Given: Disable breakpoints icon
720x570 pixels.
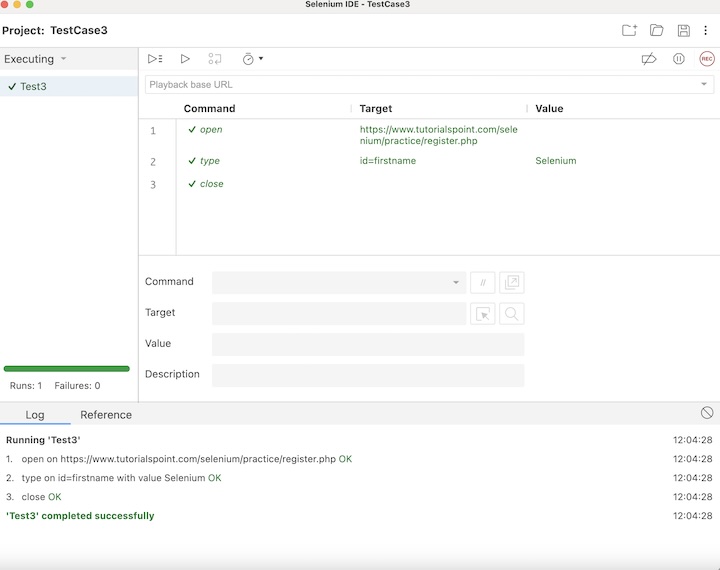Looking at the screenshot, I should tap(649, 59).
